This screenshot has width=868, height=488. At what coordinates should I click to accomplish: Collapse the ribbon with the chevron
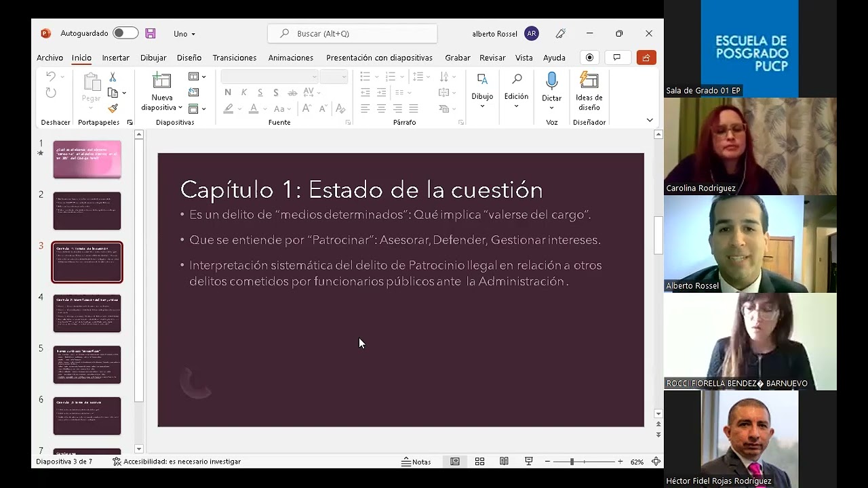[650, 120]
